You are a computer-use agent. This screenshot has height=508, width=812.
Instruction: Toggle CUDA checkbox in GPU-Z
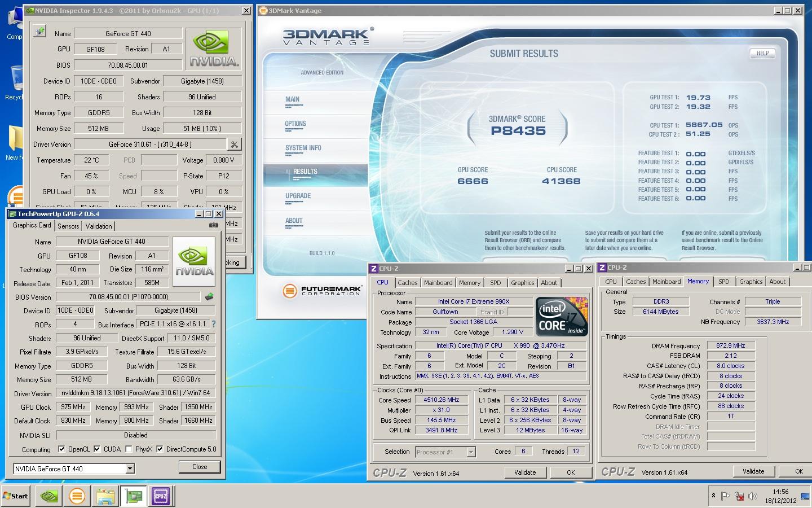[97, 449]
